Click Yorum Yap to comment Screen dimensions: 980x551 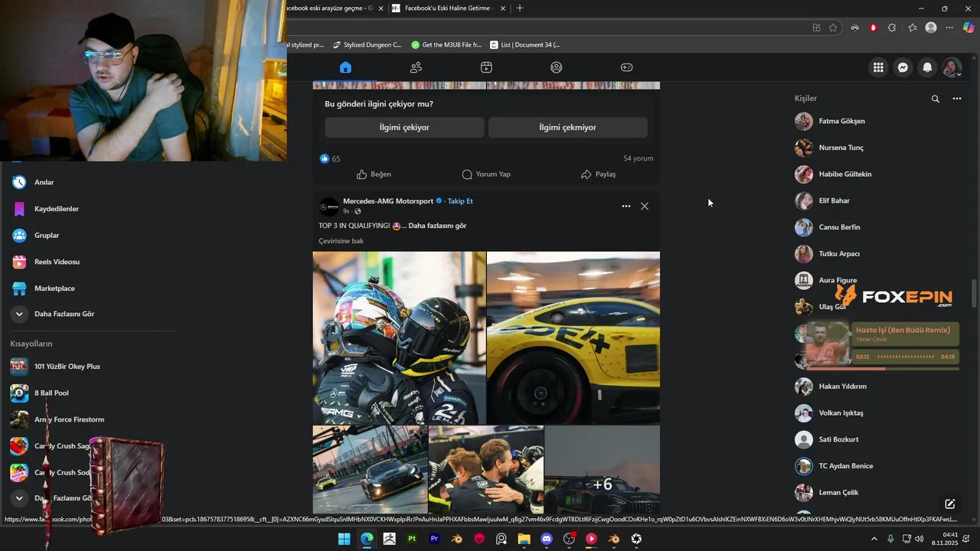(x=486, y=174)
